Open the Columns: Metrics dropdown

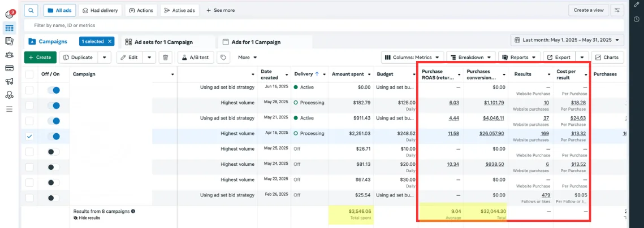click(413, 58)
